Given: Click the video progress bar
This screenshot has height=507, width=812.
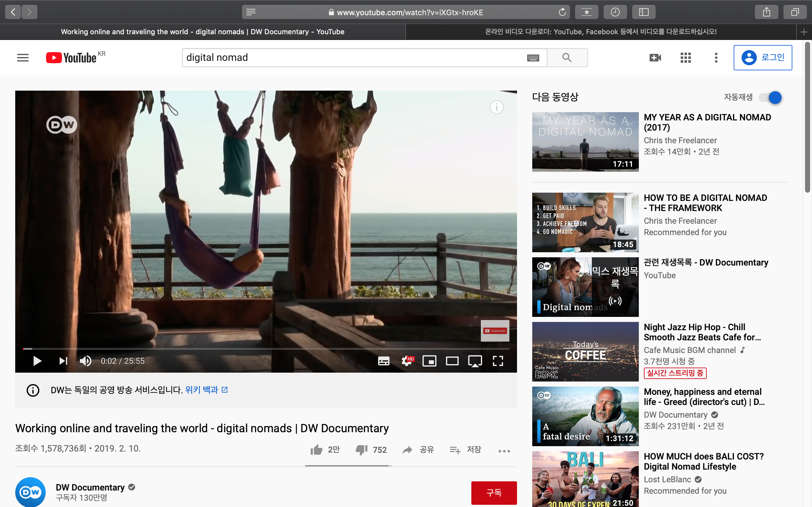Looking at the screenshot, I should point(265,349).
